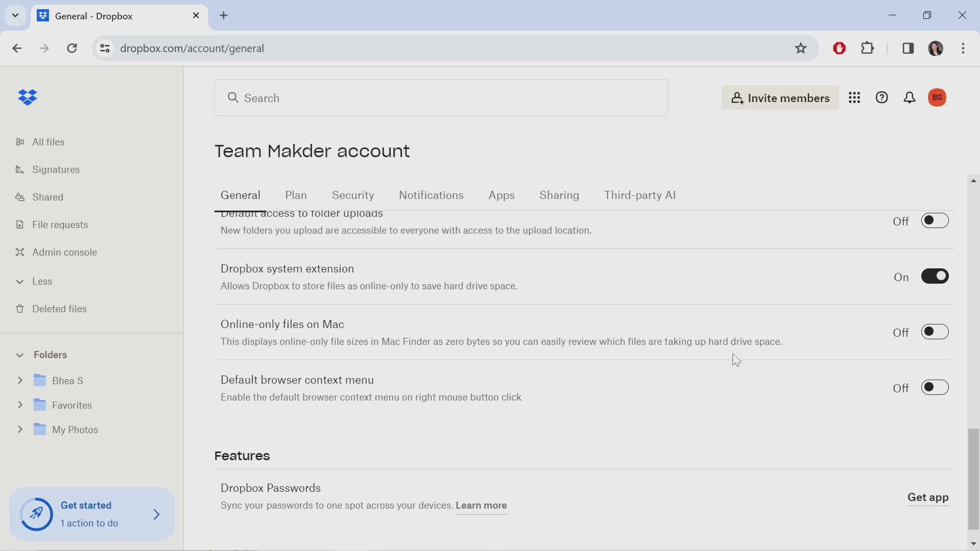This screenshot has width=980, height=551.
Task: Open Admin console section
Action: point(65,252)
